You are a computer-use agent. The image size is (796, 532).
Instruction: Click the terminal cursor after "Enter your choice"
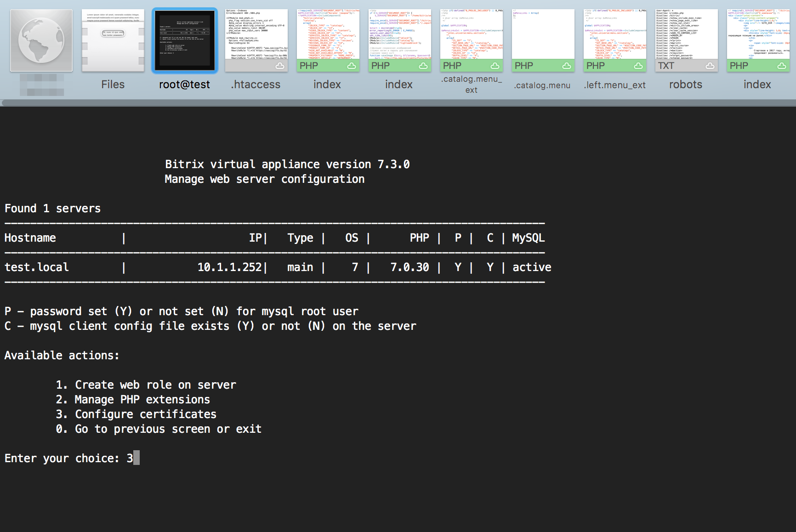[x=136, y=458]
